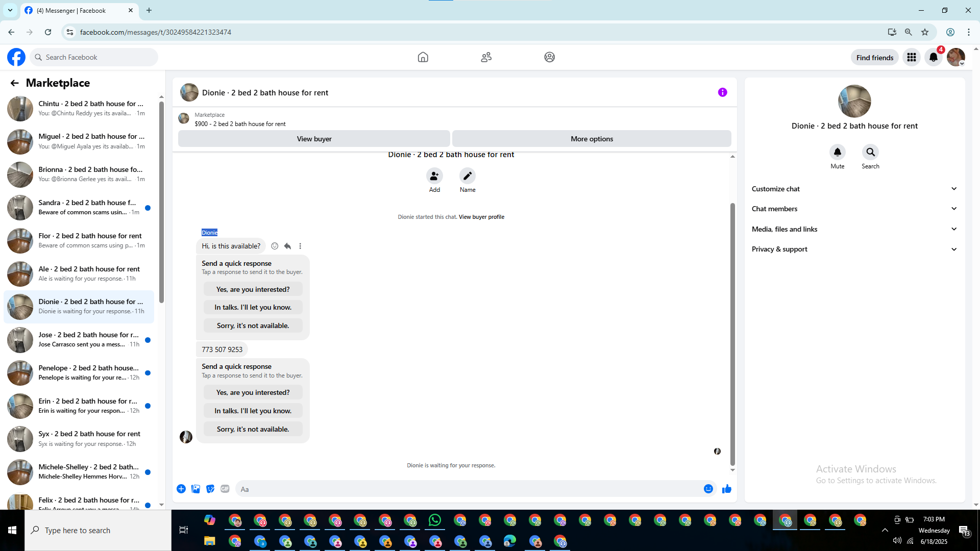
Task: Expand Customize chat section
Action: click(x=854, y=189)
